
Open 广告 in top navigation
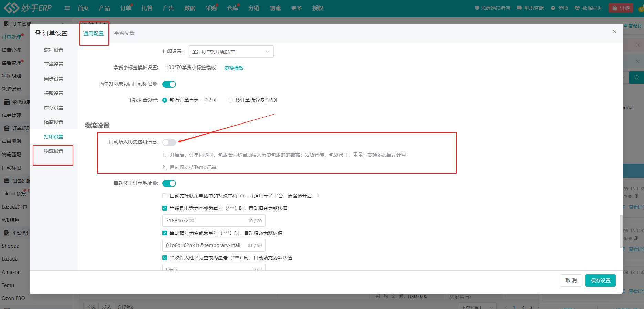click(168, 8)
